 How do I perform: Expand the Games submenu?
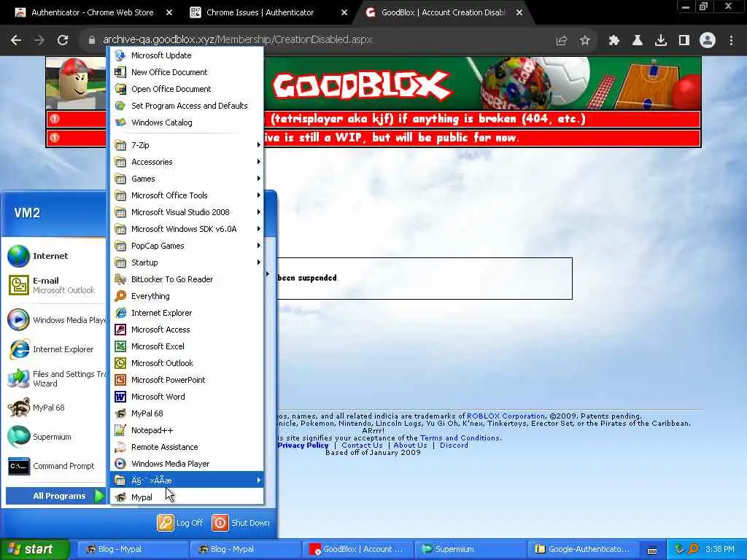click(187, 179)
